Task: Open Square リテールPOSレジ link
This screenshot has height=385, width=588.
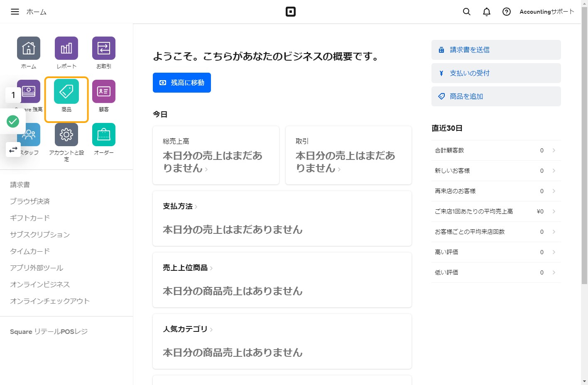Action: click(x=49, y=331)
